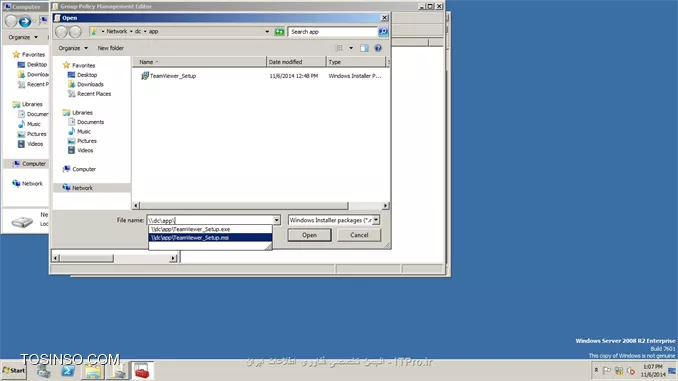Click the Forward arrow in Computer window
The image size is (678, 381).
pyautogui.click(x=25, y=21)
